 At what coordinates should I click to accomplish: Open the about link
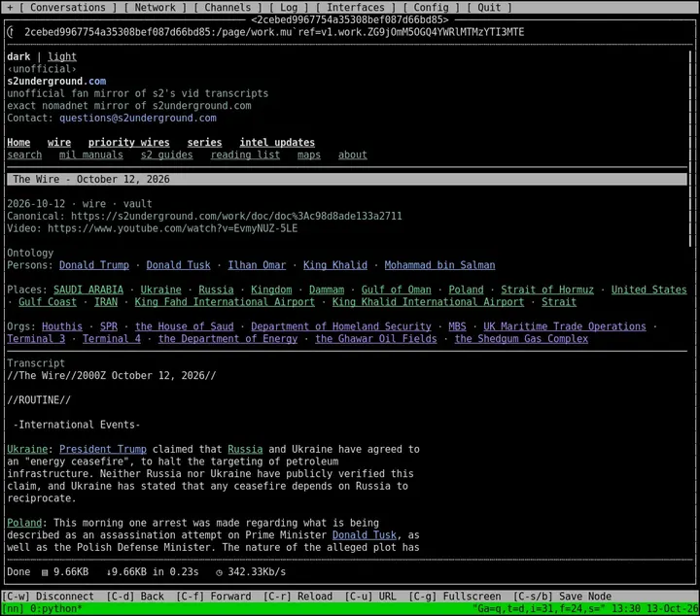pyautogui.click(x=353, y=154)
